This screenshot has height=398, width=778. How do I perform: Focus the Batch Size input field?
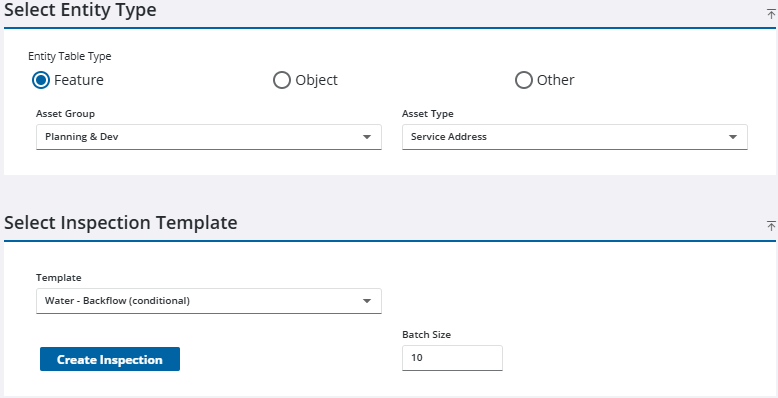coord(452,358)
